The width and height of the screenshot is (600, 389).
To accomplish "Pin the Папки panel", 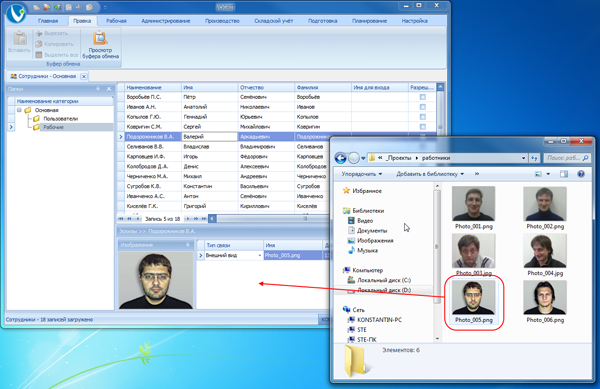I will 98,89.
